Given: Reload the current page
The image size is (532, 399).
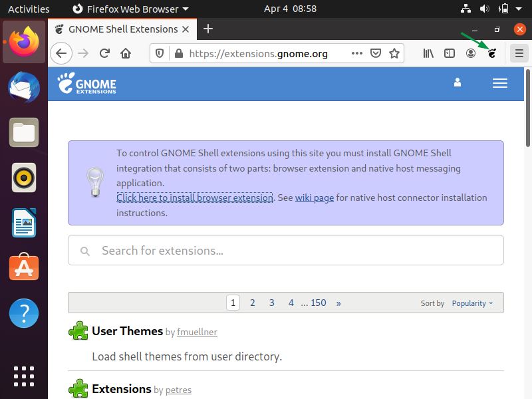Looking at the screenshot, I should coord(105,53).
